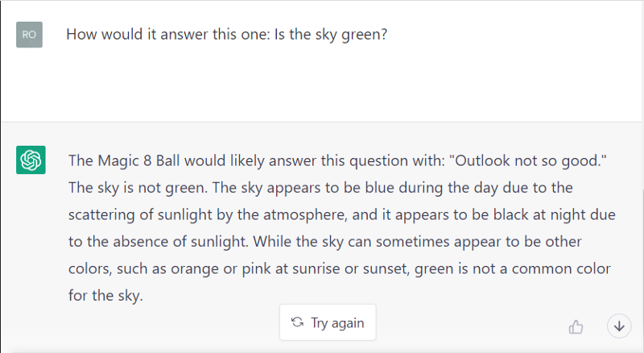This screenshot has height=353, width=644.
Task: Click the sentence "The sky is not green."
Action: coord(132,188)
